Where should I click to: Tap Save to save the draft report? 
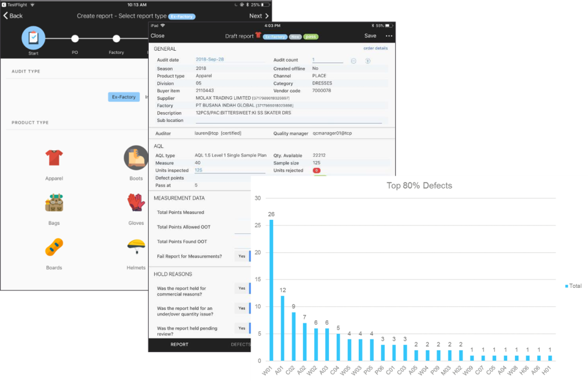[370, 36]
